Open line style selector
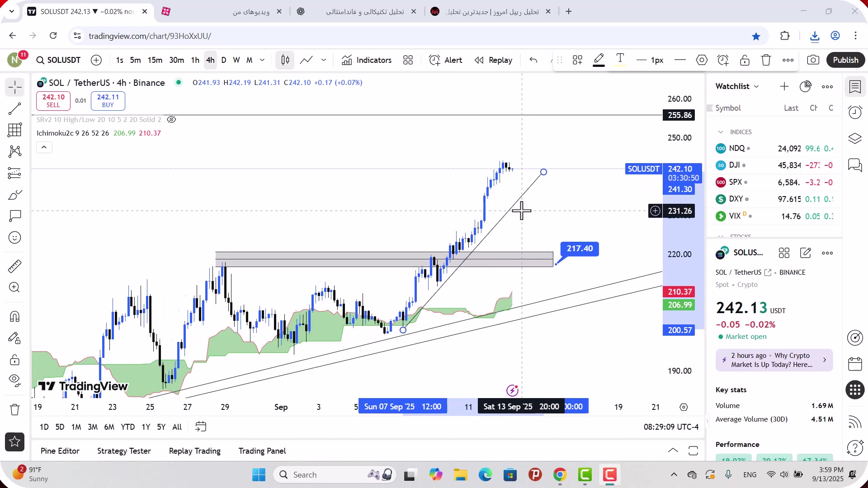Screen dimensions: 868x488 pyautogui.click(x=680, y=60)
